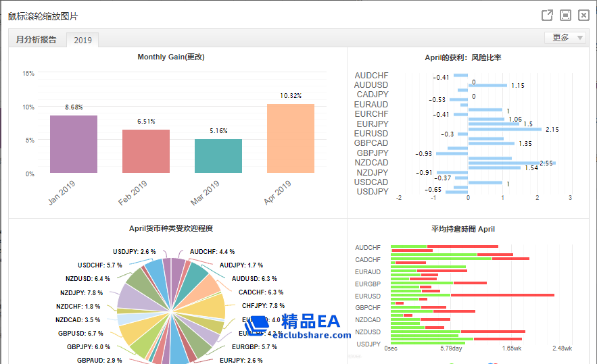Click the -0.93 risk ratio bar value
597x364 pixels.
coord(423,154)
